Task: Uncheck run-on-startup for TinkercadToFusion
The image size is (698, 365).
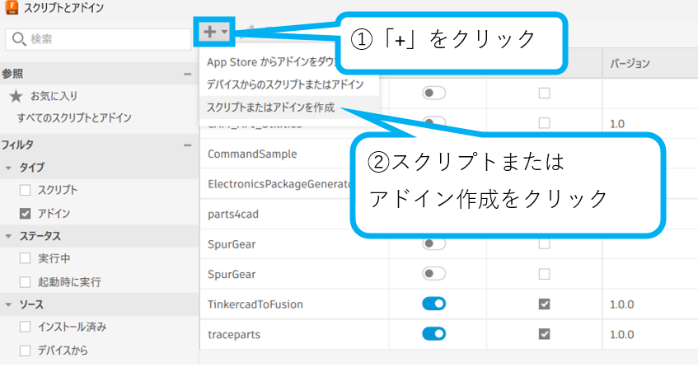Action: 544,304
